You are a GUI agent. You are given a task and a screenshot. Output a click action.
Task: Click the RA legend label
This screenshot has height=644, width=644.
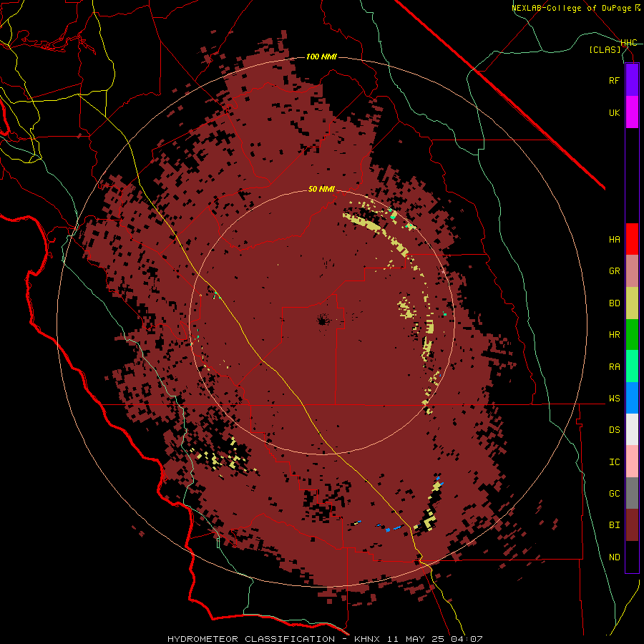[x=615, y=367]
